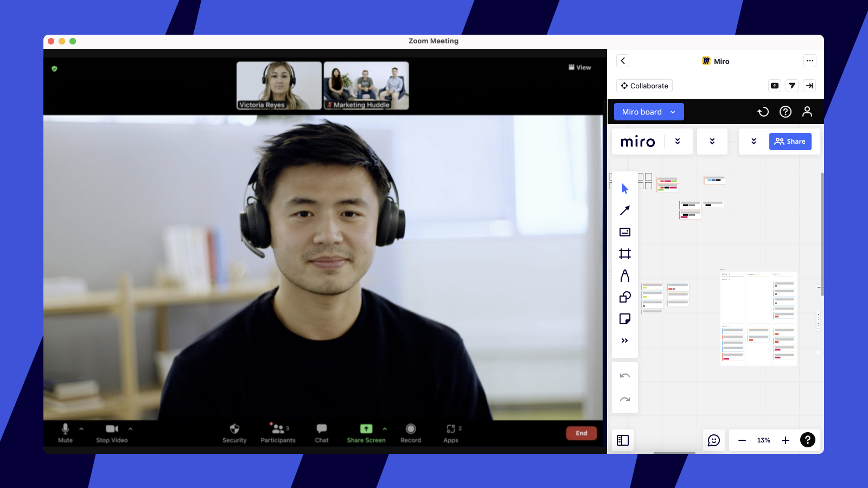Expand more tools in Miro toolbar
This screenshot has height=488, width=868.
[x=625, y=341]
